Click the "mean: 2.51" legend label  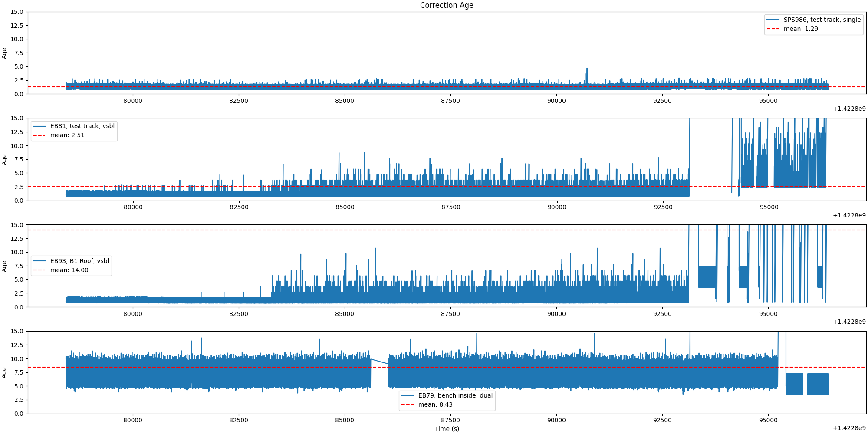[67, 135]
